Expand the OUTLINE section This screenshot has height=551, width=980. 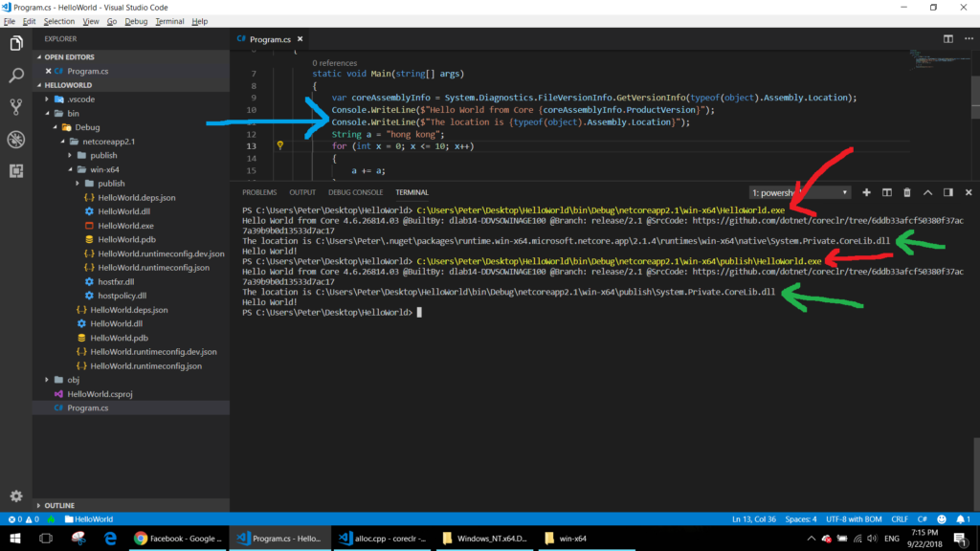(59, 505)
